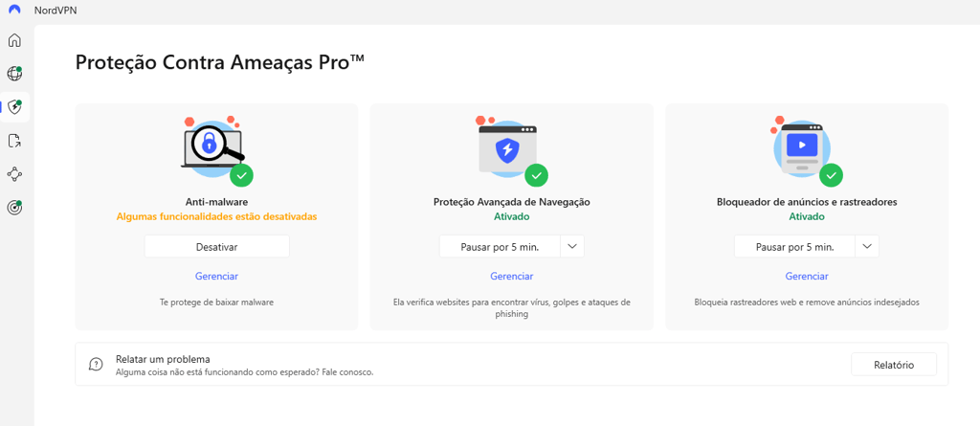The height and width of the screenshot is (426, 980).
Task: Open the Meshnet nodes sidebar icon
Action: (14, 174)
